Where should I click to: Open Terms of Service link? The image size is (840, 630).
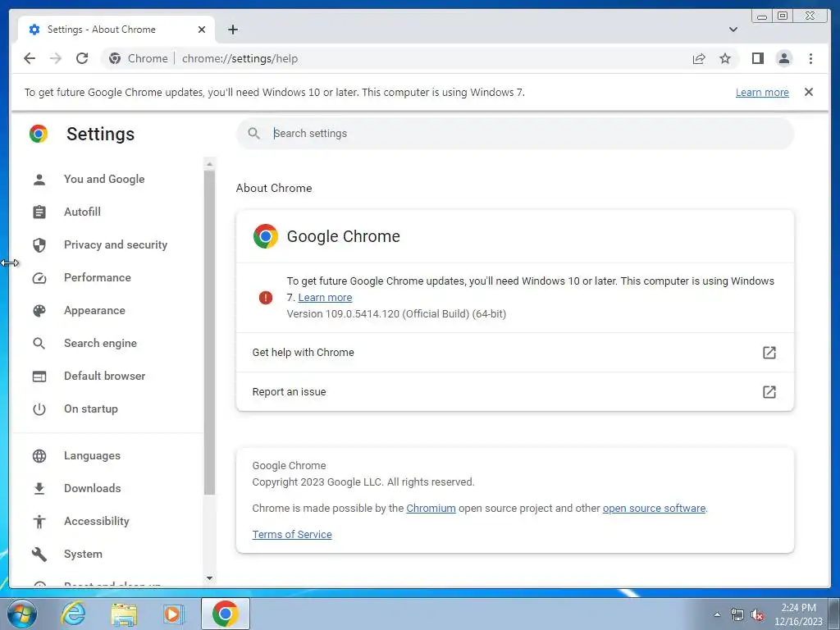click(292, 534)
